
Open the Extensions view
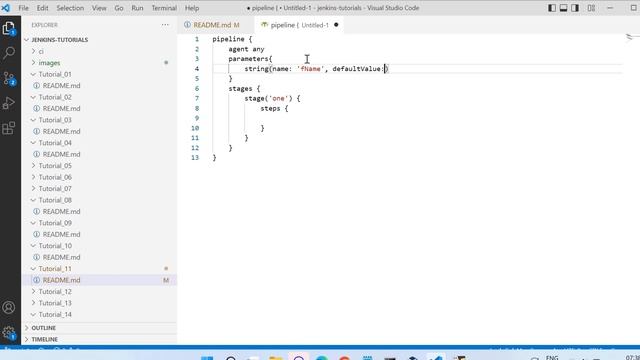click(9, 129)
